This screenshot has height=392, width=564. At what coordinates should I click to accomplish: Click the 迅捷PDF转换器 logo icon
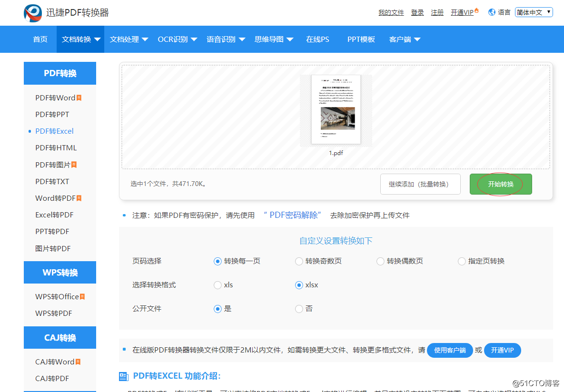click(x=33, y=13)
